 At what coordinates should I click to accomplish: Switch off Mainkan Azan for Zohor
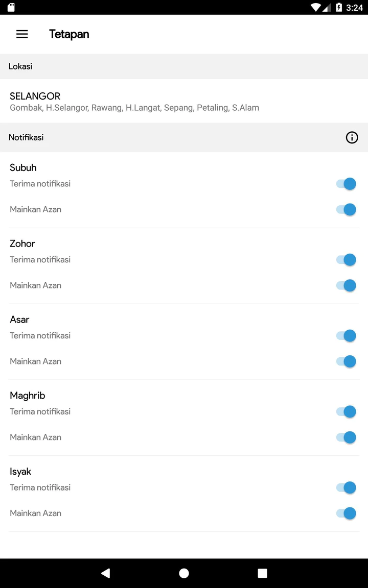point(346,285)
